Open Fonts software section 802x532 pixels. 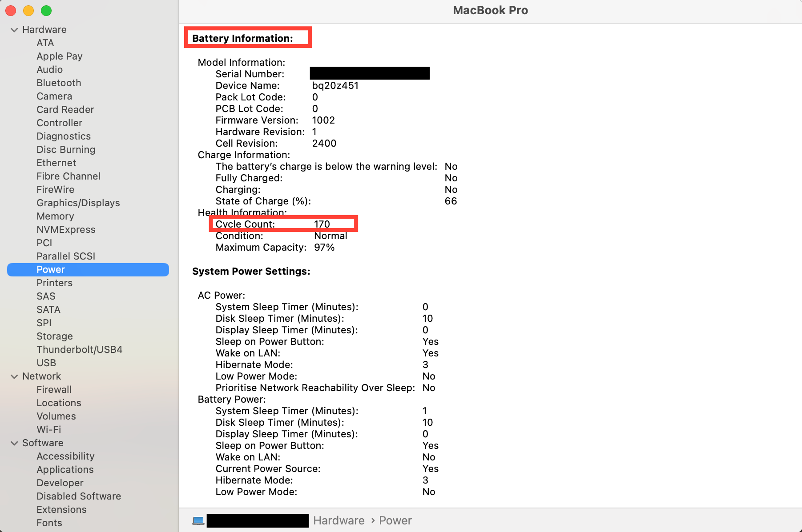pos(49,523)
